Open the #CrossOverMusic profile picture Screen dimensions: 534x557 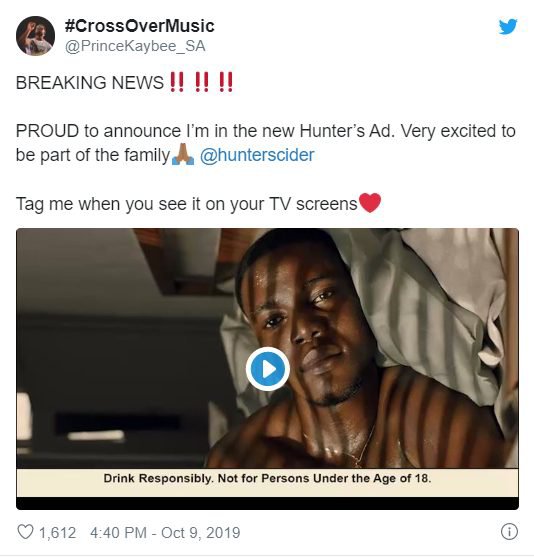pyautogui.click(x=35, y=36)
